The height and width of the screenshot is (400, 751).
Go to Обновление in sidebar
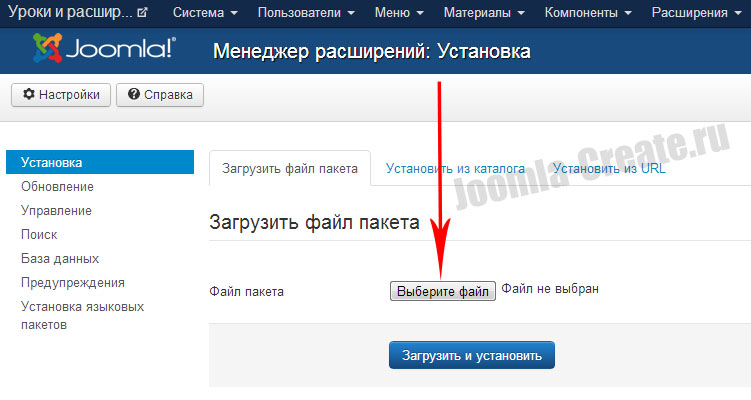[57, 187]
